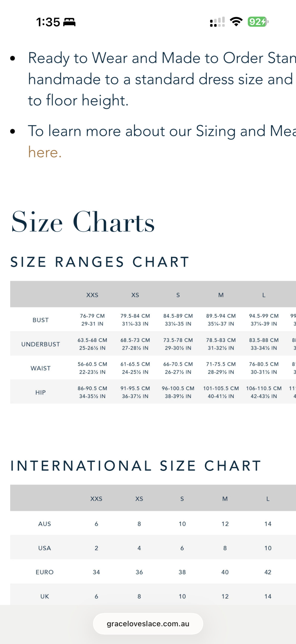
Task: Select the L column in International chart
Action: (x=268, y=499)
